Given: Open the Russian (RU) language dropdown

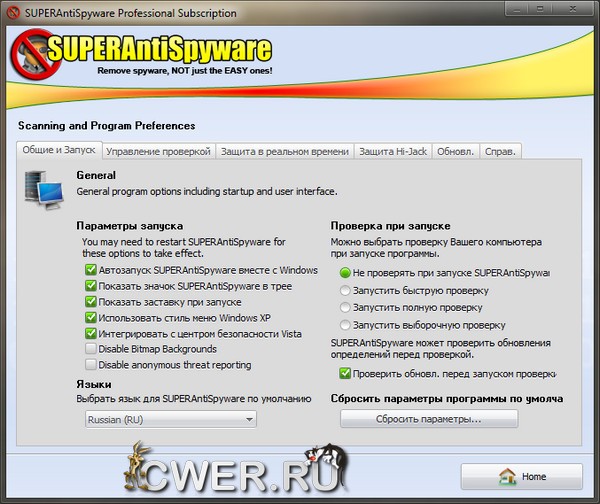Looking at the screenshot, I should pyautogui.click(x=169, y=419).
